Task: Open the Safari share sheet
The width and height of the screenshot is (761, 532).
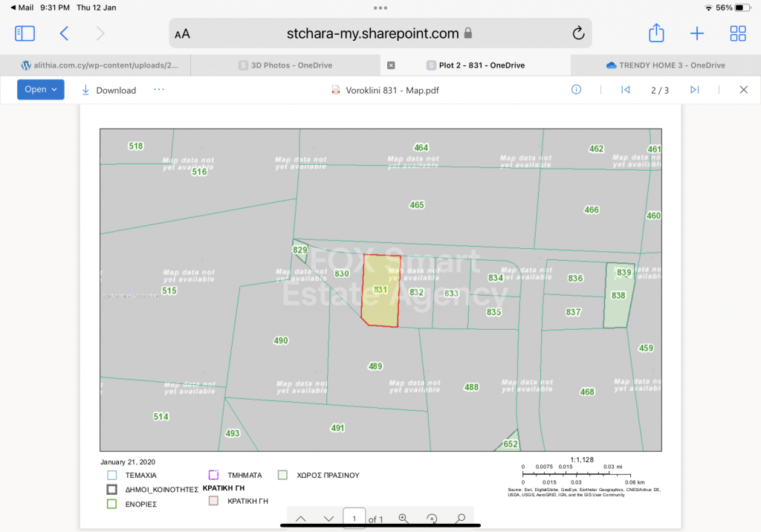Action: tap(655, 33)
